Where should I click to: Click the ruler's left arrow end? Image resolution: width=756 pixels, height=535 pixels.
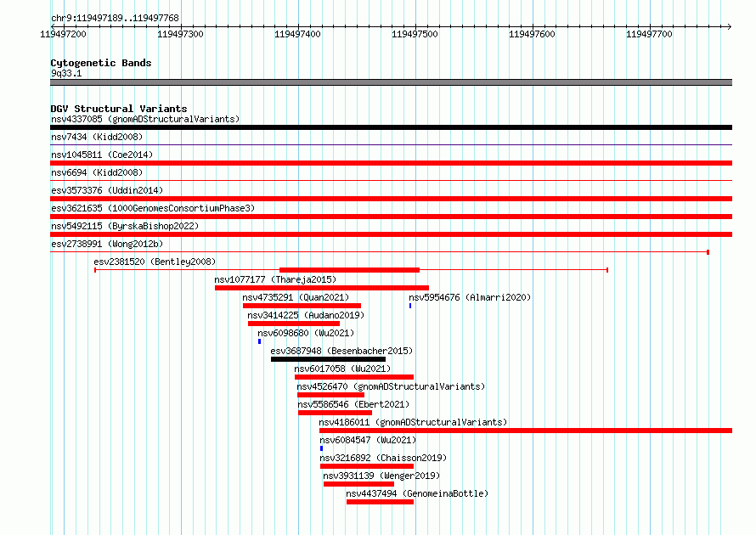point(53,26)
